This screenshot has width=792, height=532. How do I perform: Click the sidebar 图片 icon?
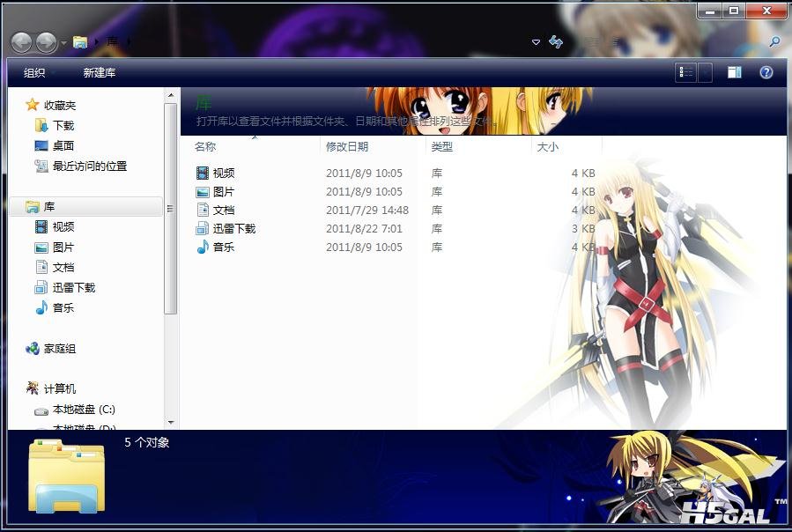tap(41, 248)
